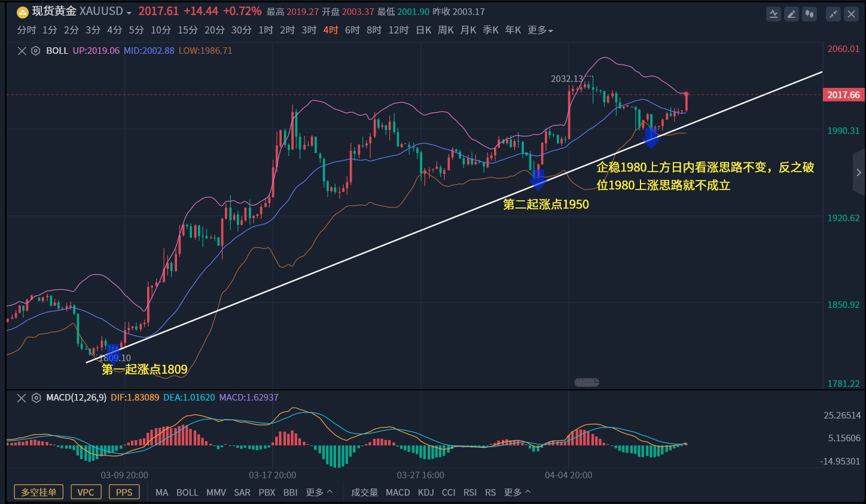Click the 2032.13 high price marker

point(566,78)
